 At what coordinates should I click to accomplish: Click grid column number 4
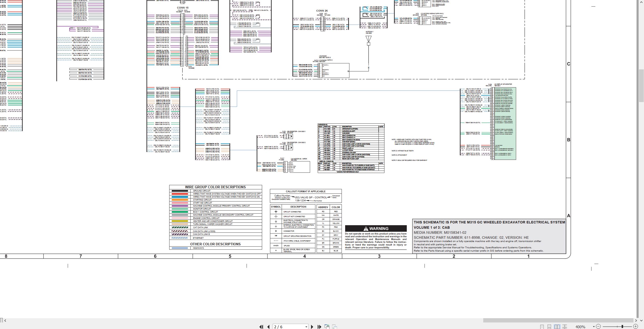tap(305, 256)
